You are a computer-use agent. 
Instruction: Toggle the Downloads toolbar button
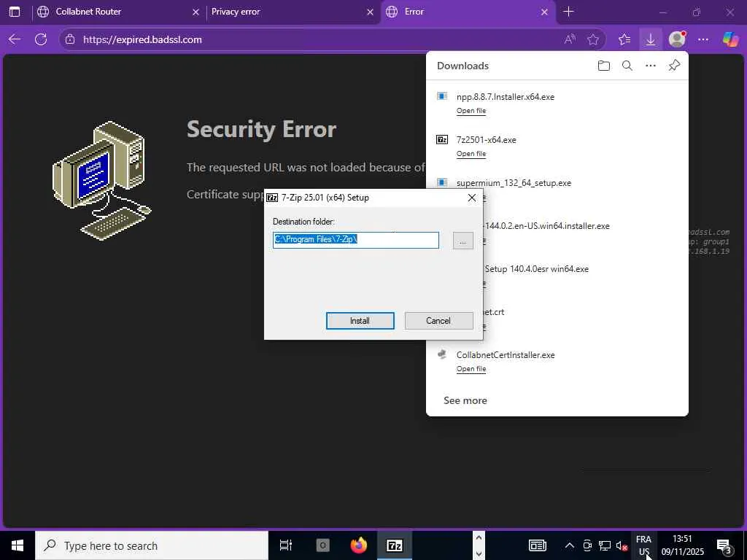coord(650,39)
